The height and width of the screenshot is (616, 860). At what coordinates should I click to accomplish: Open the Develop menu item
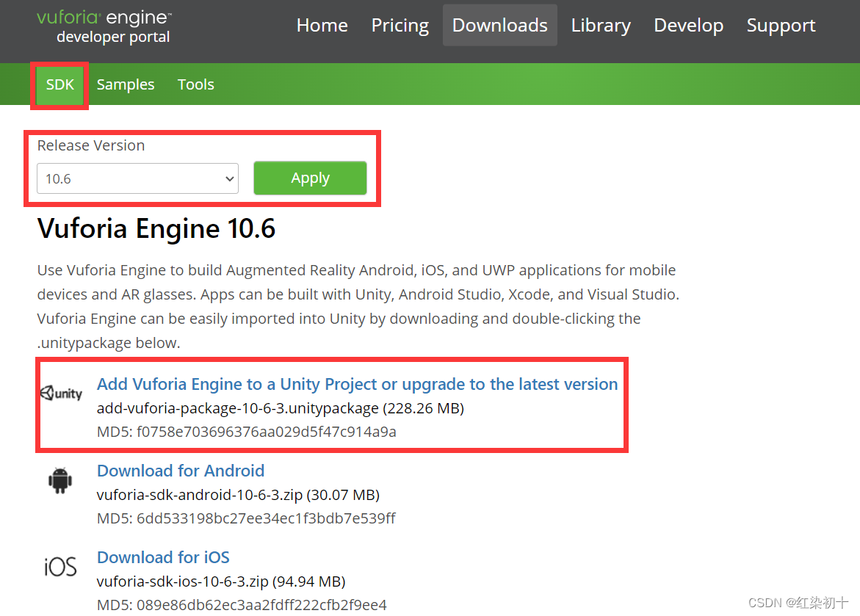pyautogui.click(x=688, y=25)
